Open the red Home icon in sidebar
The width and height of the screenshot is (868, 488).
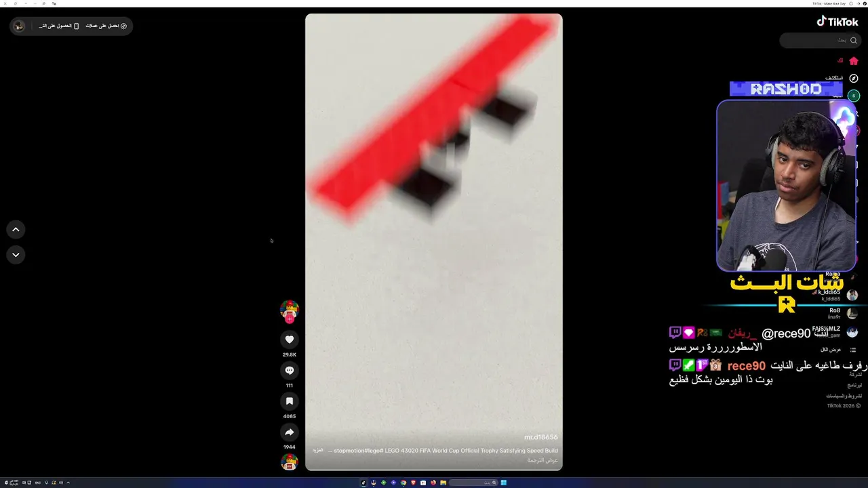854,61
